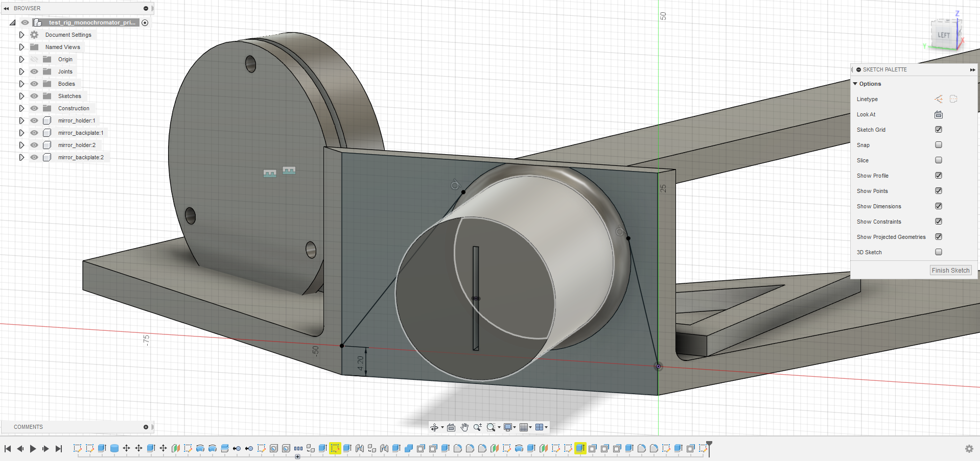The height and width of the screenshot is (461, 980).
Task: Uncheck the Sketch Grid checkbox
Action: click(x=938, y=130)
